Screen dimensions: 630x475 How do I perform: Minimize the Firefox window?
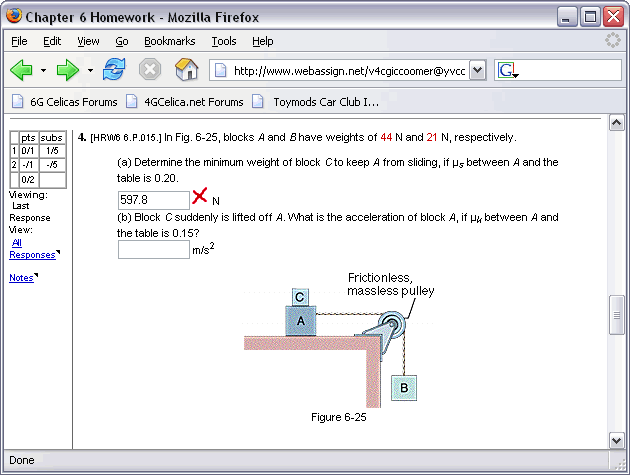point(567,17)
